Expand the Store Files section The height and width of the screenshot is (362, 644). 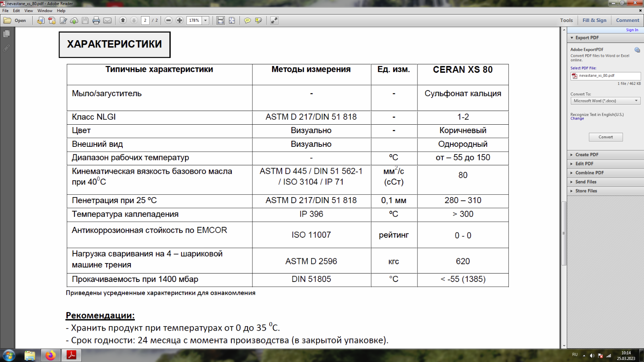(x=605, y=191)
